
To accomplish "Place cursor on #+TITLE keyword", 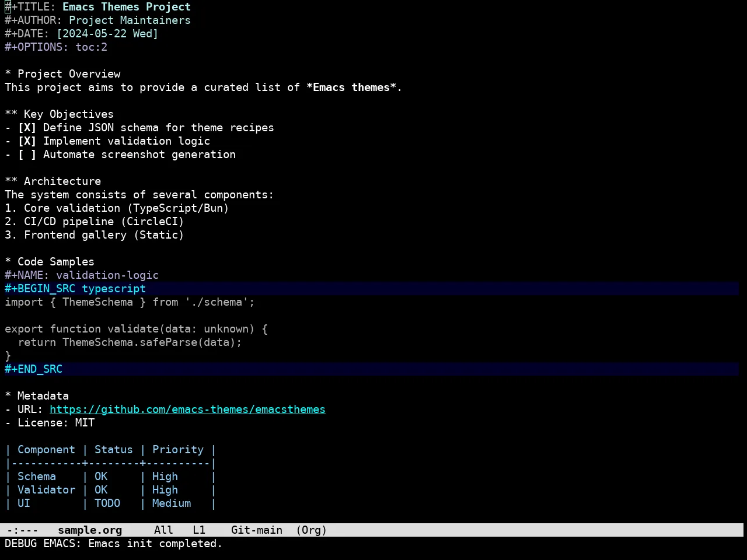I will [30, 7].
